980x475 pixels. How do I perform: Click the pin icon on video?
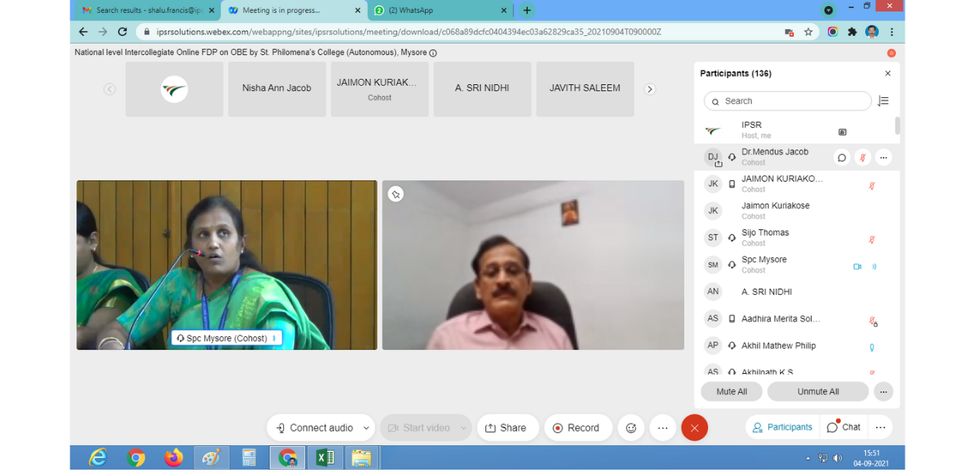396,195
